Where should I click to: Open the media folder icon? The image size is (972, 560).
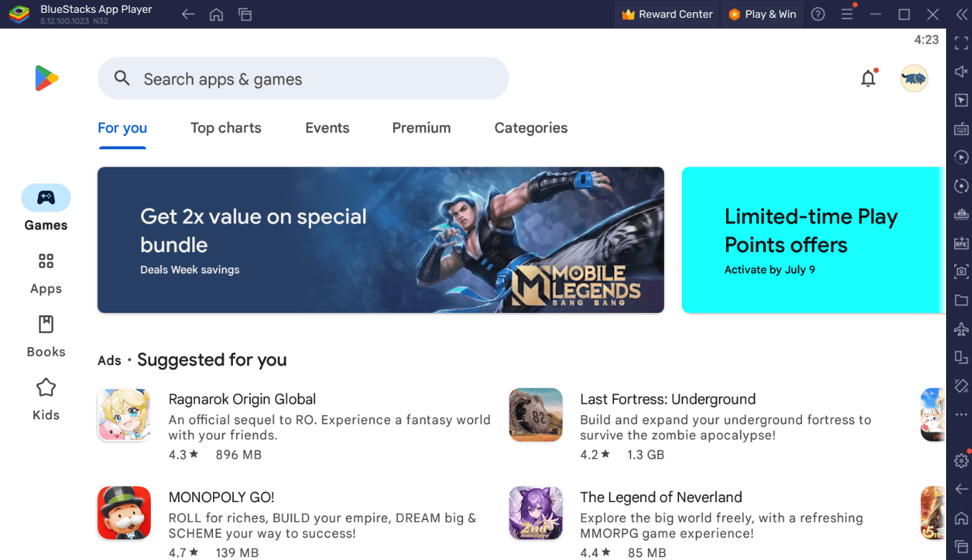(961, 300)
